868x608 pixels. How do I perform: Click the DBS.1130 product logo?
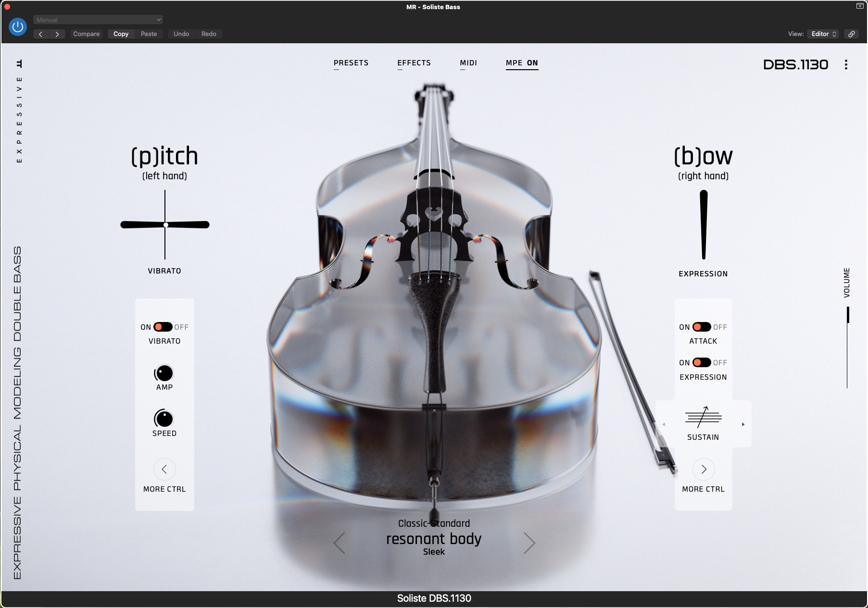point(796,64)
